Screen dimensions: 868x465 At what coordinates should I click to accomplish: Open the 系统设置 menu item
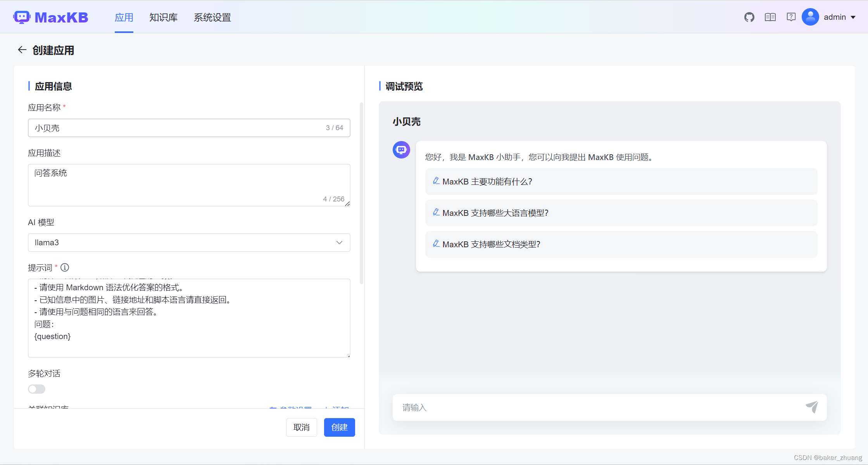point(212,17)
